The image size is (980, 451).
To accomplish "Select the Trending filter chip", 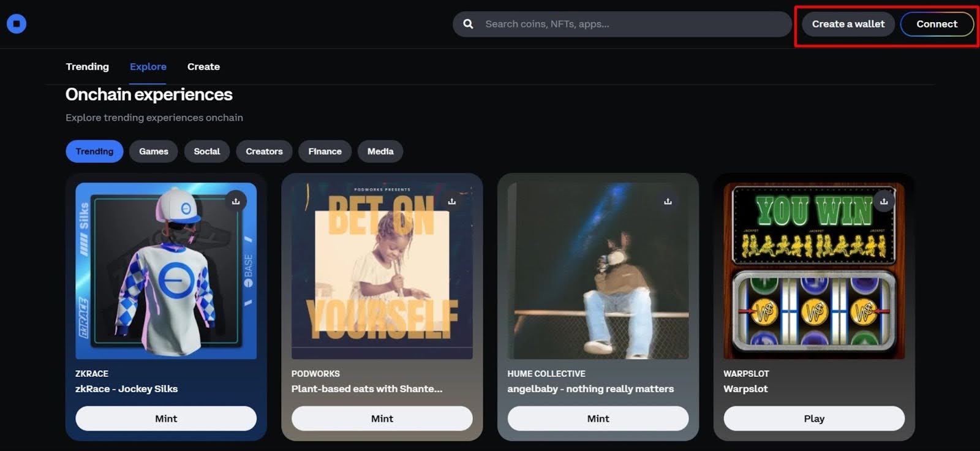I will click(x=94, y=151).
